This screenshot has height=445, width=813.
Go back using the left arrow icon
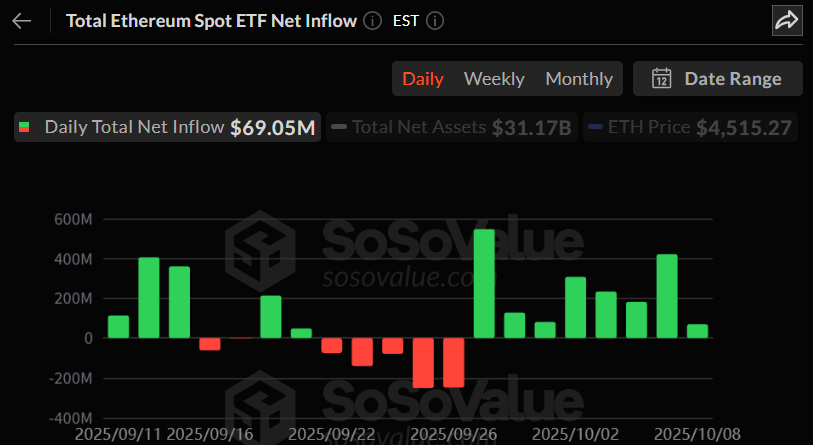pyautogui.click(x=22, y=21)
